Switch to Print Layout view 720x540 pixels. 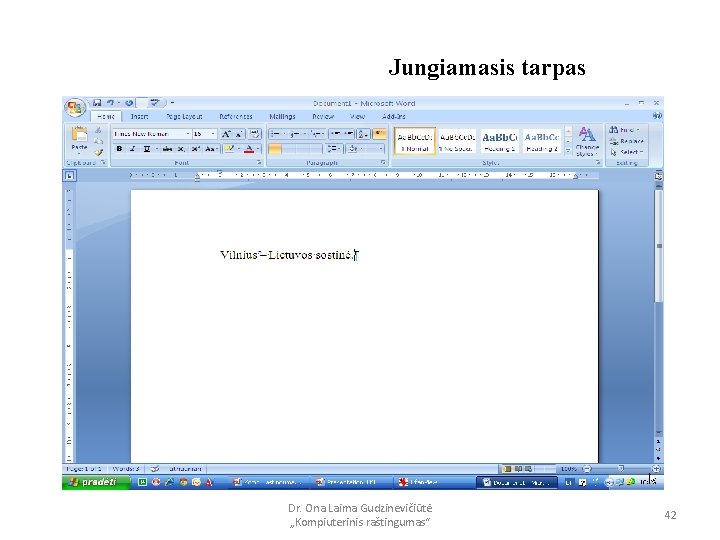point(507,469)
